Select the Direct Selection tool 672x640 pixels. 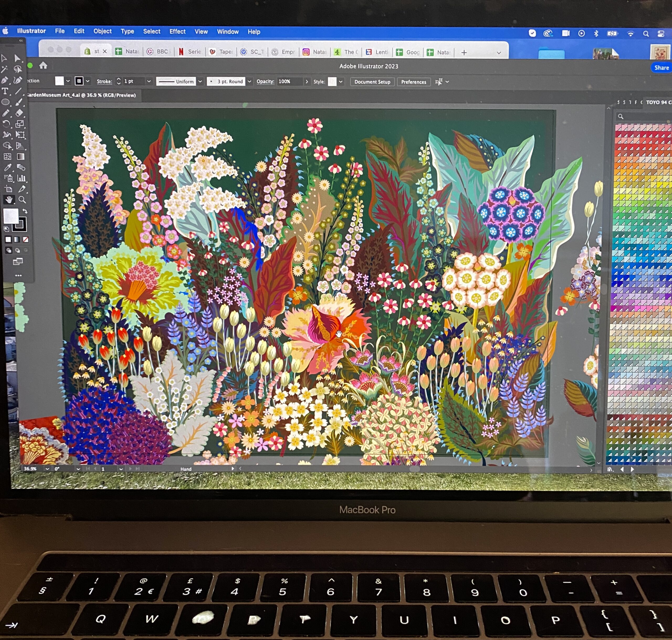17,58
